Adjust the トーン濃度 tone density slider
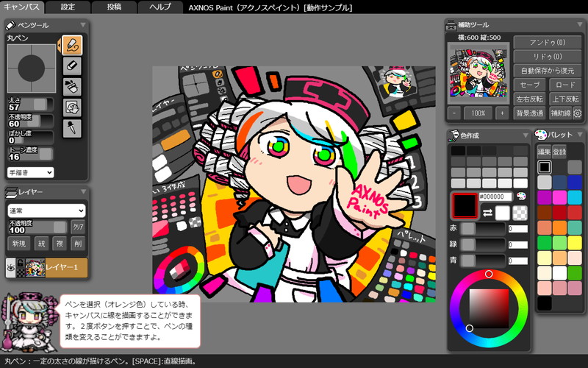This screenshot has height=368, width=588. [x=31, y=154]
